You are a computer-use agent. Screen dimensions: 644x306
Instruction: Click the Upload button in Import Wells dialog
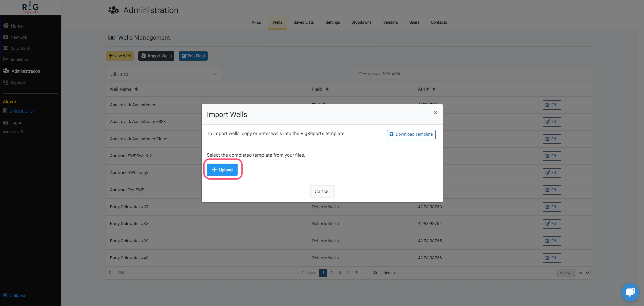(222, 170)
